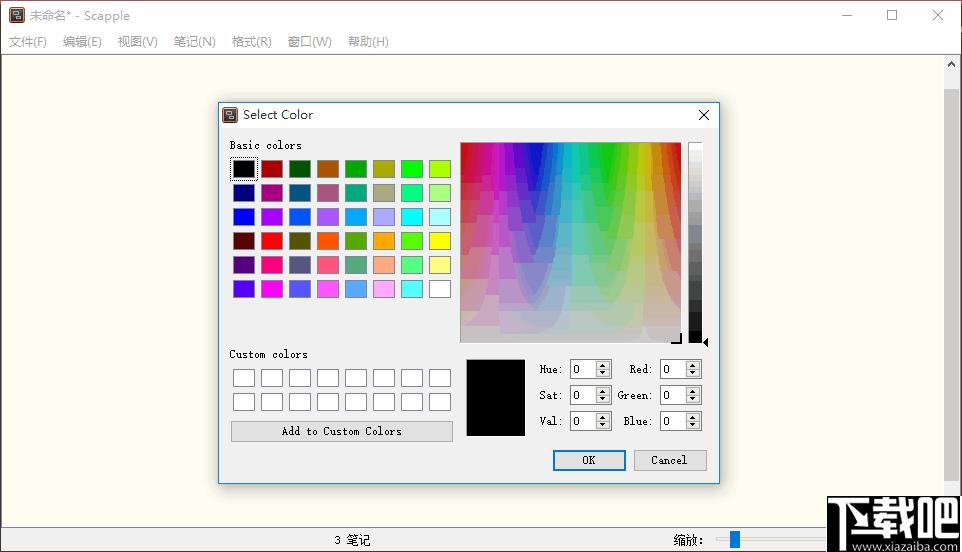The width and height of the screenshot is (962, 552).
Task: Click the Blue input field
Action: tap(674, 421)
